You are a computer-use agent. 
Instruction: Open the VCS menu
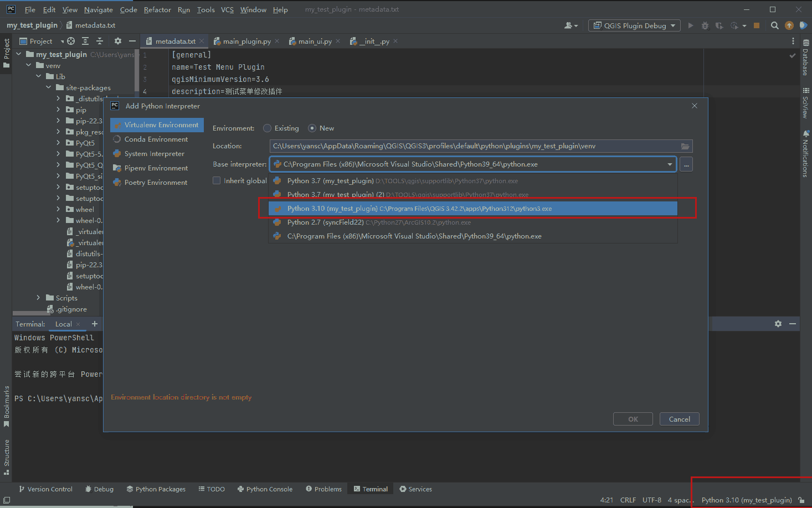click(x=227, y=9)
